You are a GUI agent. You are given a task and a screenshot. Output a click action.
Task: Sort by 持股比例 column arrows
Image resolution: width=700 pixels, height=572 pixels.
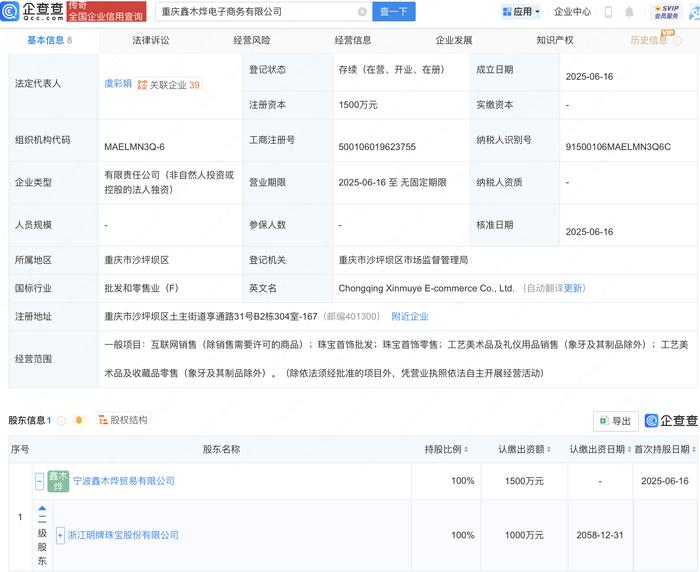click(466, 449)
